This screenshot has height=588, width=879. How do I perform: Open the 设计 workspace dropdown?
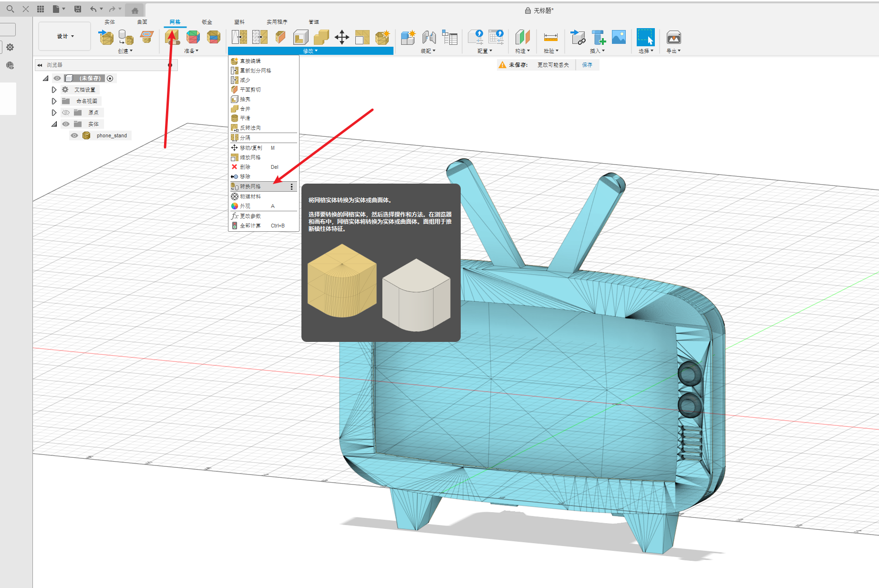coord(65,36)
